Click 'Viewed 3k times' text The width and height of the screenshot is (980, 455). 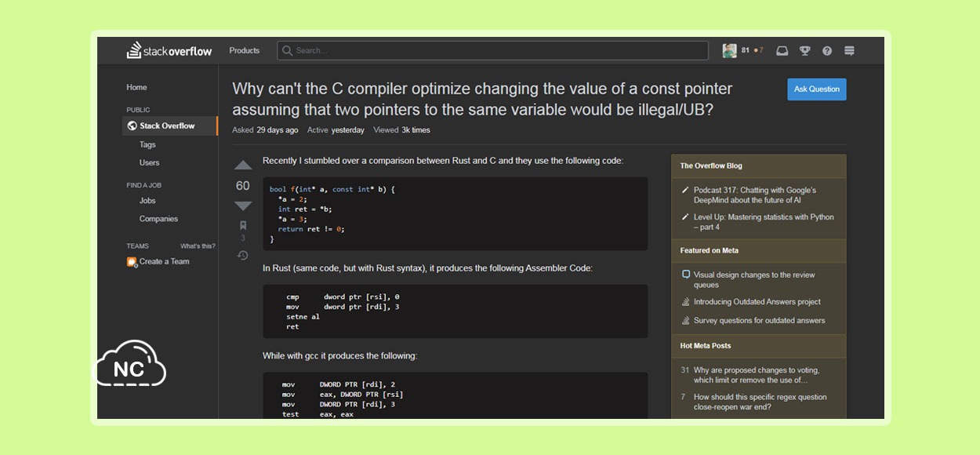pos(401,130)
